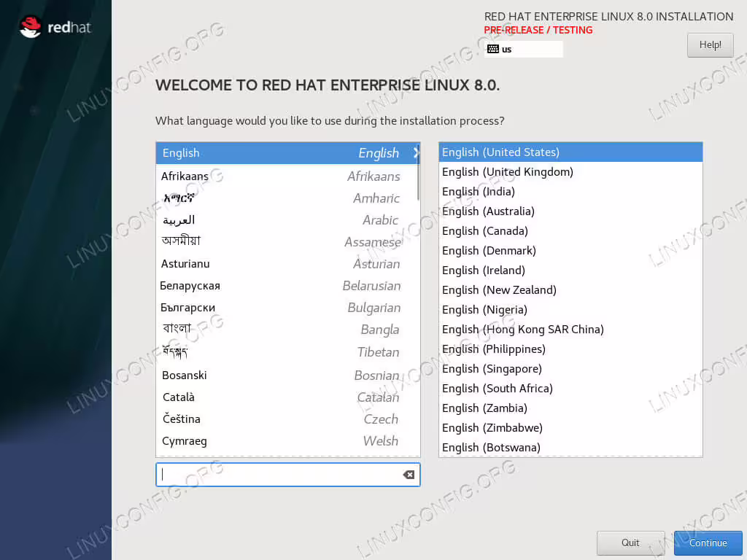Select English (Philippines) locale
This screenshot has height=560, width=747.
tap(570, 349)
